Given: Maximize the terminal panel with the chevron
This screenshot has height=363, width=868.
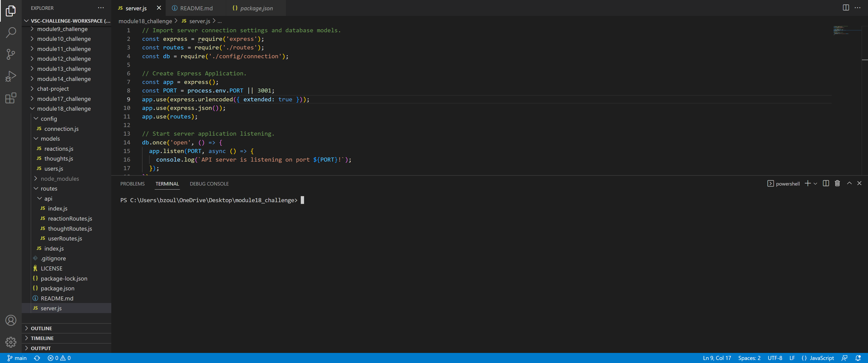Looking at the screenshot, I should (x=849, y=184).
